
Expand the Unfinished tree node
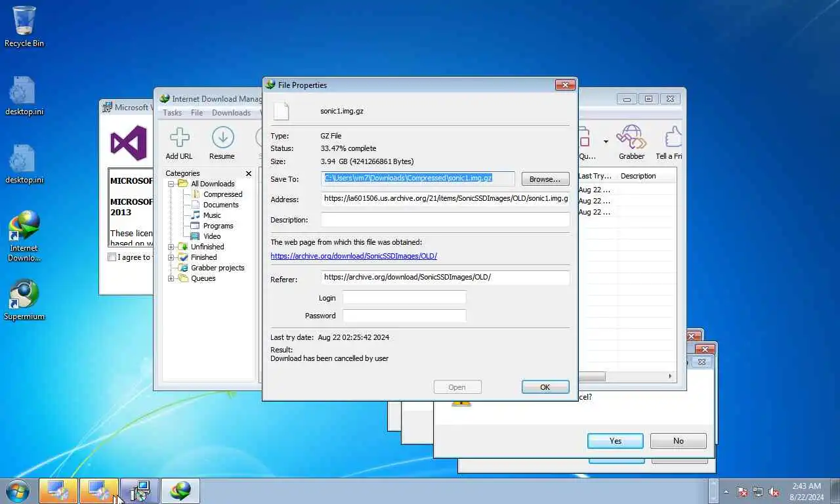point(171,247)
